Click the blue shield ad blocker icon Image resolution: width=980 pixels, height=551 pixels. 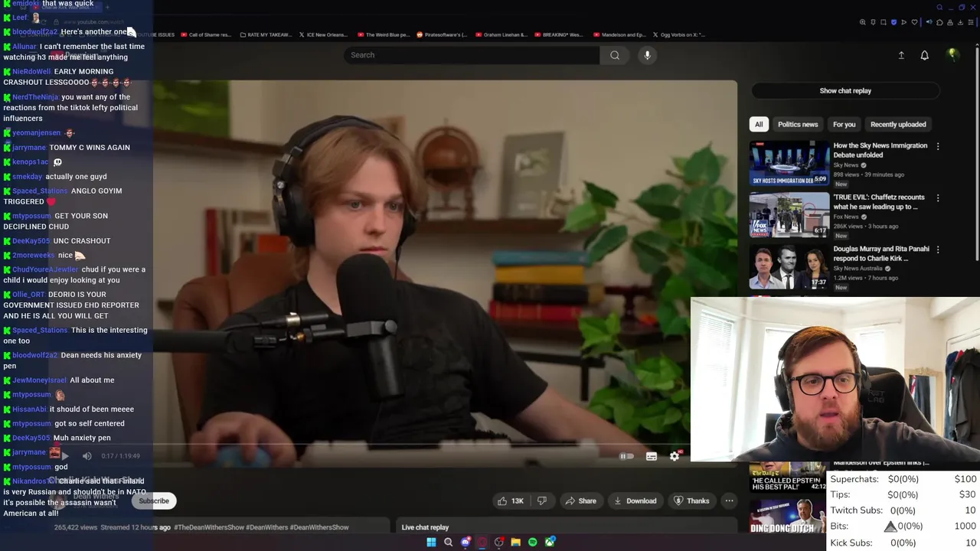893,22
